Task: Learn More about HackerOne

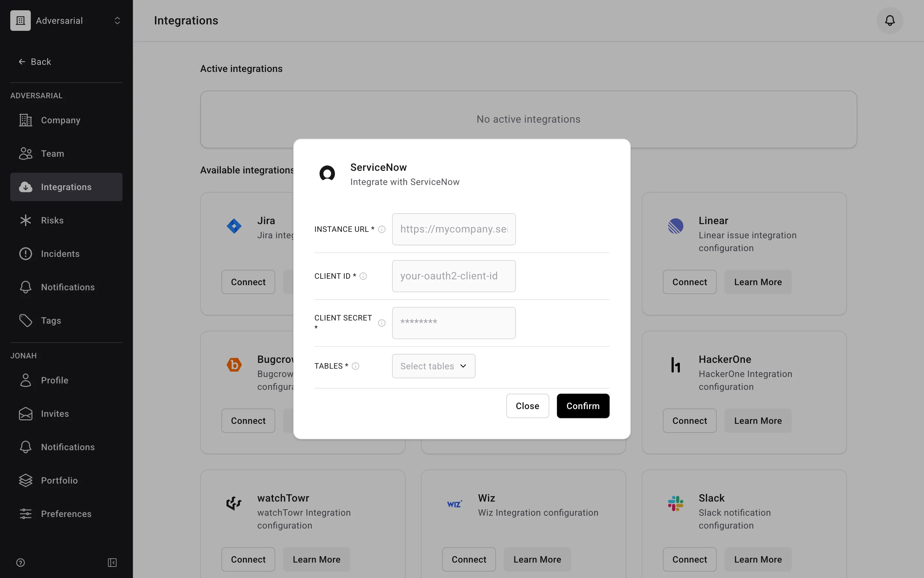Action: click(758, 421)
